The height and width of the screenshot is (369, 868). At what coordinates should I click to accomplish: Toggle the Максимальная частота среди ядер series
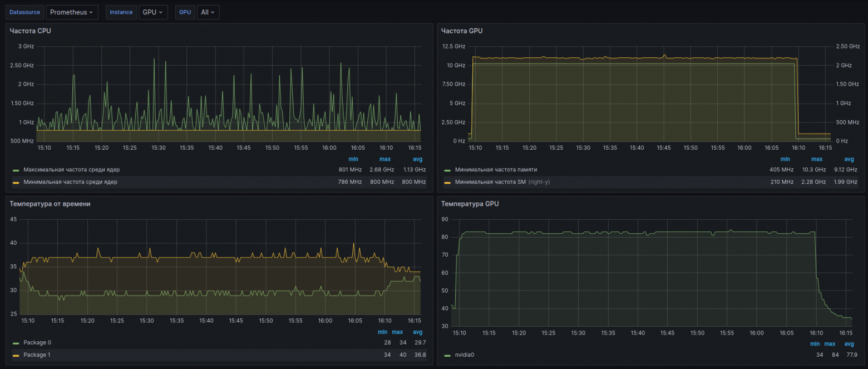click(x=71, y=170)
